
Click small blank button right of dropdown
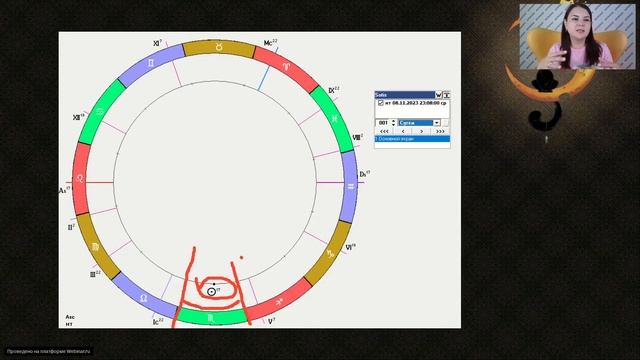[x=445, y=122]
